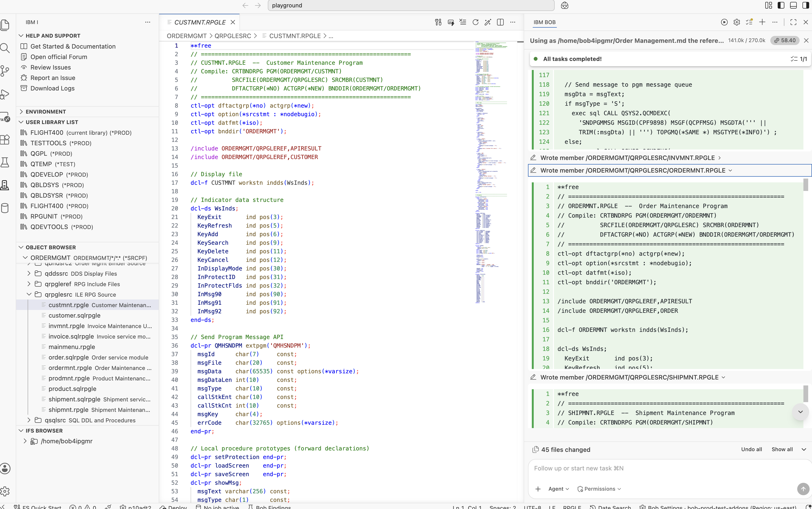The height and width of the screenshot is (509, 812).
Task: Click QRPGLESRC in the breadcrumb
Action: tap(233, 36)
